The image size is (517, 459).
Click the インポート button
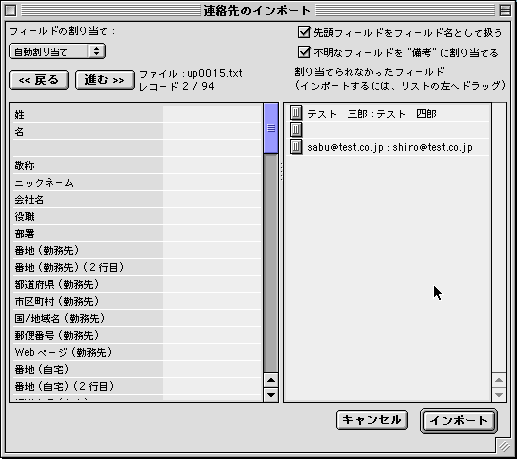tap(459, 421)
